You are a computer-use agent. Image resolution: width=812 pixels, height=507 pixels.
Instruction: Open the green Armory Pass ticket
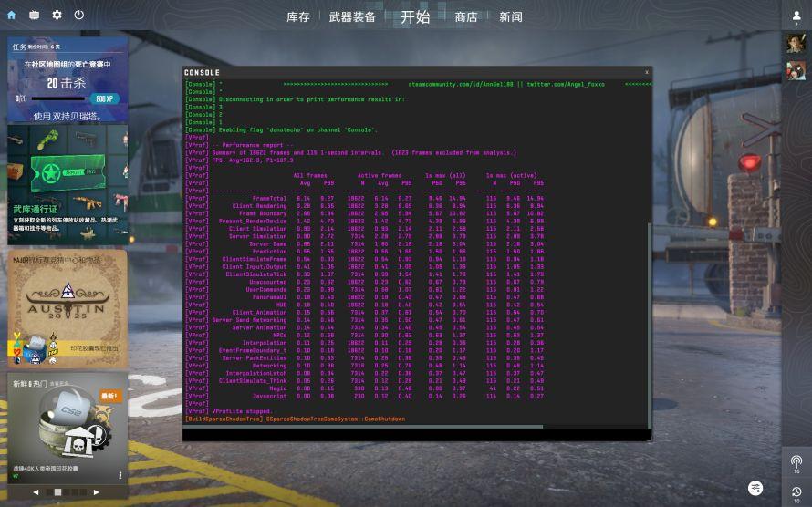68,172
